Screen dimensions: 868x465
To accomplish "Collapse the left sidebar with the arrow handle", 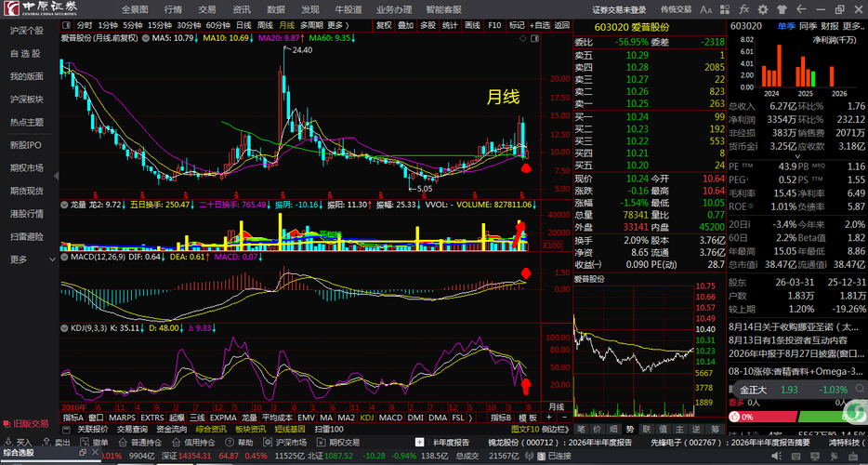I will (x=56, y=175).
